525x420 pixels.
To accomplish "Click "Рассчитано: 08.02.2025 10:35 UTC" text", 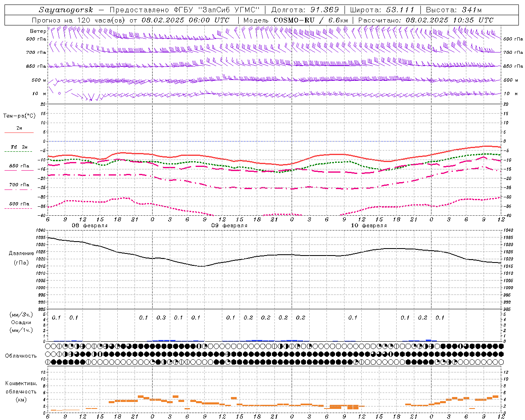I will click(x=426, y=20).
